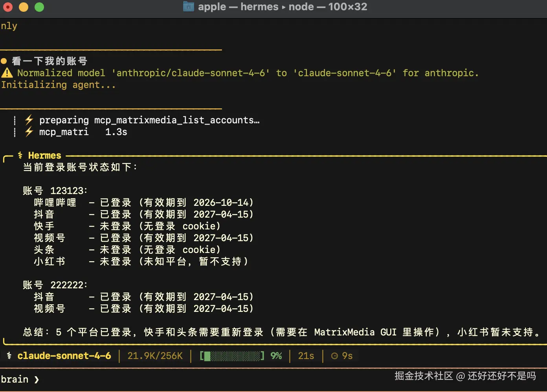Click the '1.3s' tool duration
The image size is (547, 392).
pyautogui.click(x=116, y=132)
